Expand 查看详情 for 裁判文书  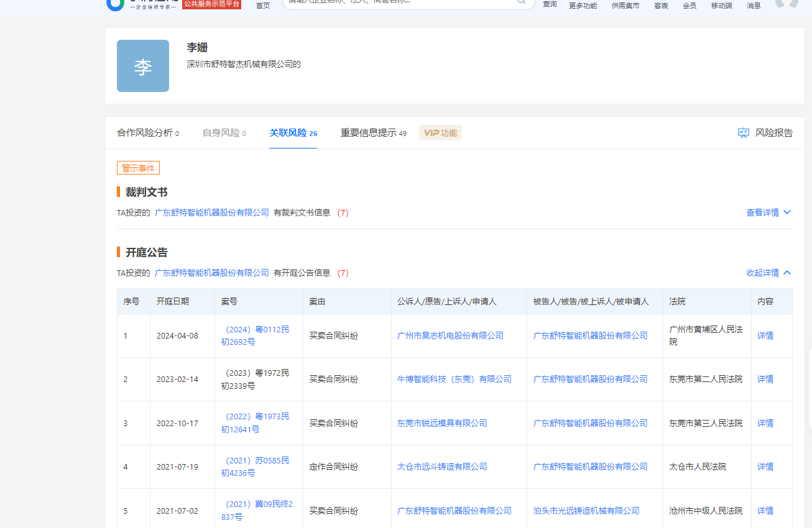click(762, 212)
